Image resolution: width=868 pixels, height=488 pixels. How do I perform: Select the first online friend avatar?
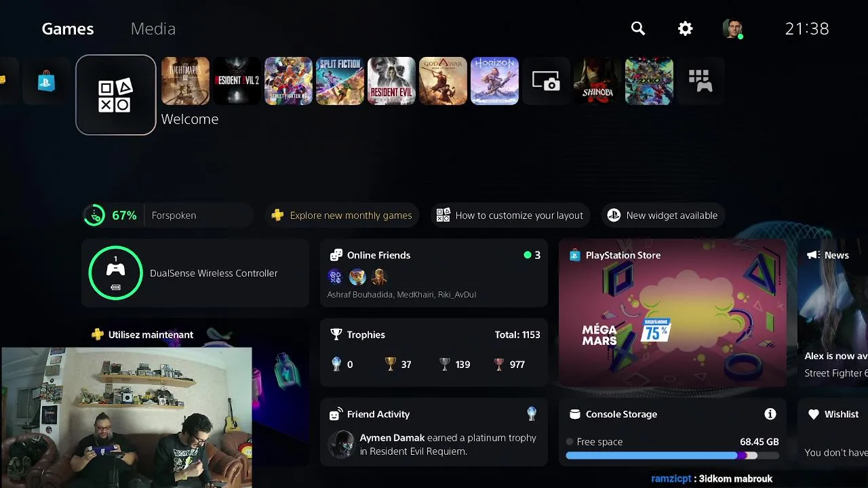(335, 277)
